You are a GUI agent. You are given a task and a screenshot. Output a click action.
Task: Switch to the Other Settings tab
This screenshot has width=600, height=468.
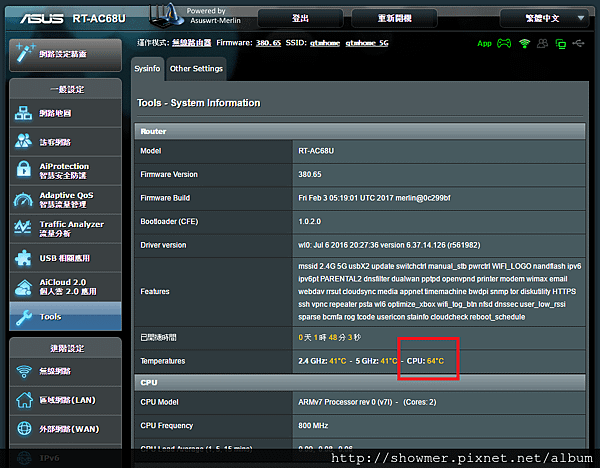196,68
